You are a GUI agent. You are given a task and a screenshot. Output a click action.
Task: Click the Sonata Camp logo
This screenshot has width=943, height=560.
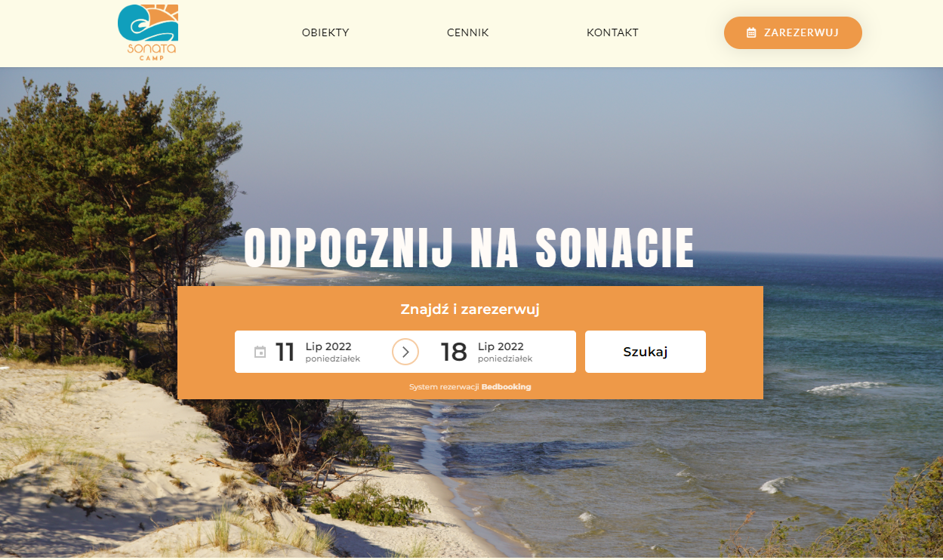[x=148, y=32]
